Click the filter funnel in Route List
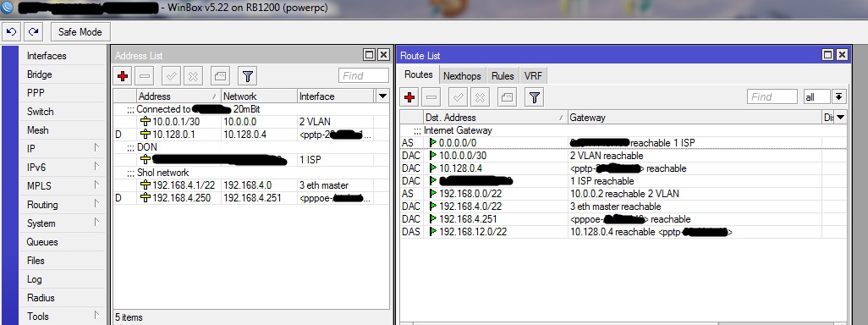868x325 pixels. tap(534, 98)
